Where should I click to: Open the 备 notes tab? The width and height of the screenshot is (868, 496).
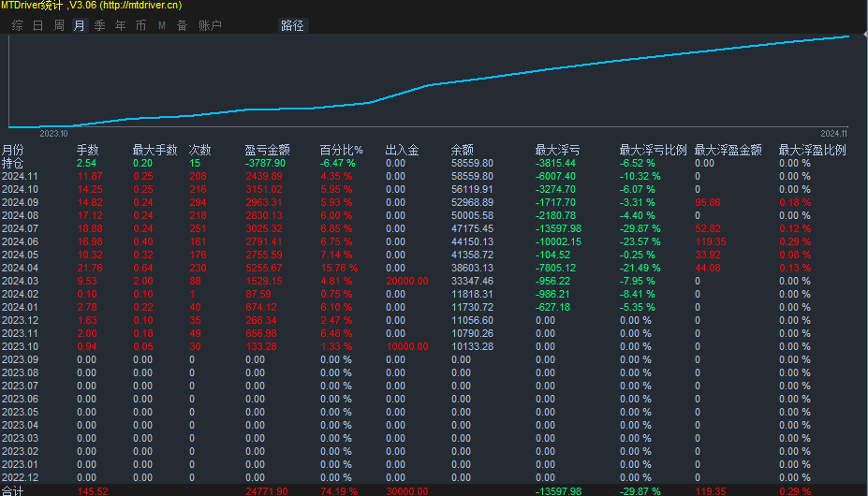coord(183,25)
